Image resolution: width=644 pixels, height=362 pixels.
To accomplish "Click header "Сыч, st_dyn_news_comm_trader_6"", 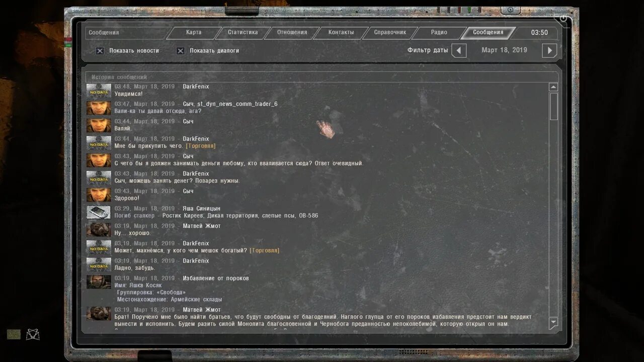I will [x=230, y=104].
